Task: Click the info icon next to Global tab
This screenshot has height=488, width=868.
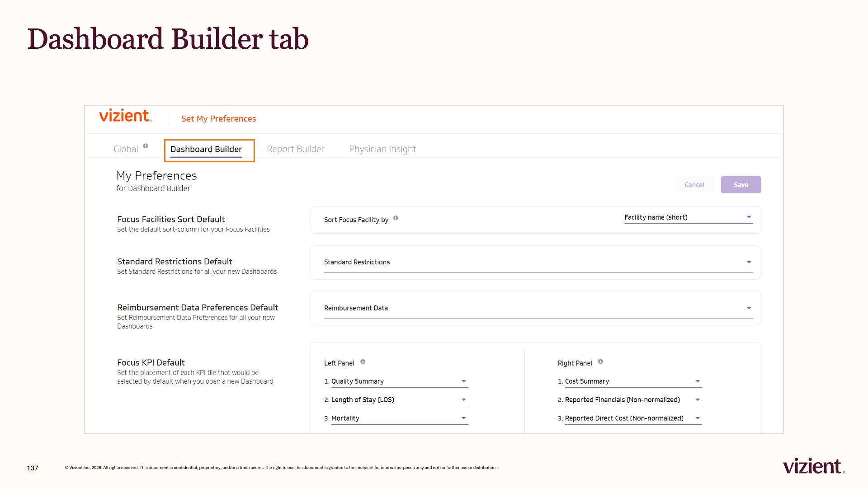Action: (146, 146)
